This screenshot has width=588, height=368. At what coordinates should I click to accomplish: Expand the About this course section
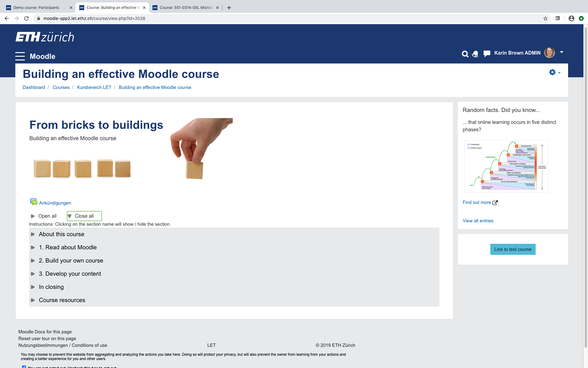[61, 234]
